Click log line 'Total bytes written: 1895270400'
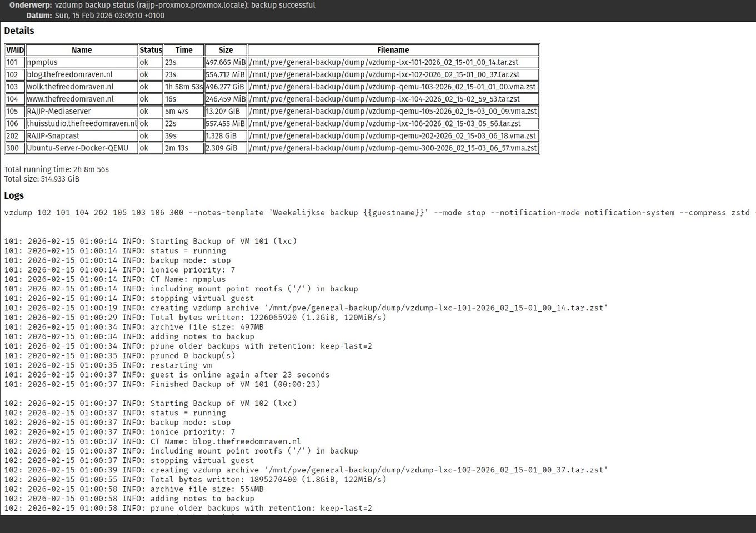 (196, 480)
